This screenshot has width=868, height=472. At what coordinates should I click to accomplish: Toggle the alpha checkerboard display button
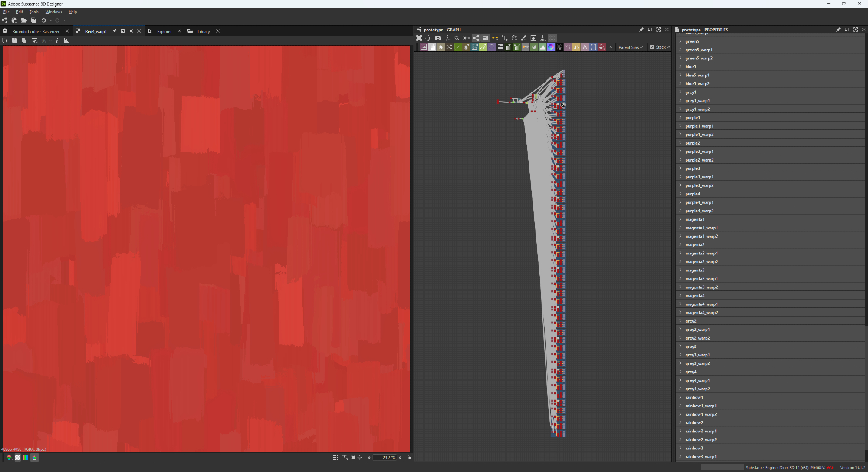[17, 457]
